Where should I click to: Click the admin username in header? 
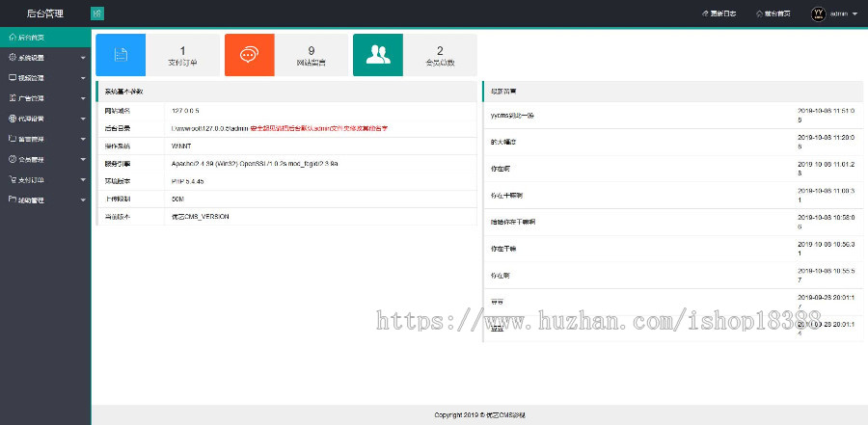(839, 13)
